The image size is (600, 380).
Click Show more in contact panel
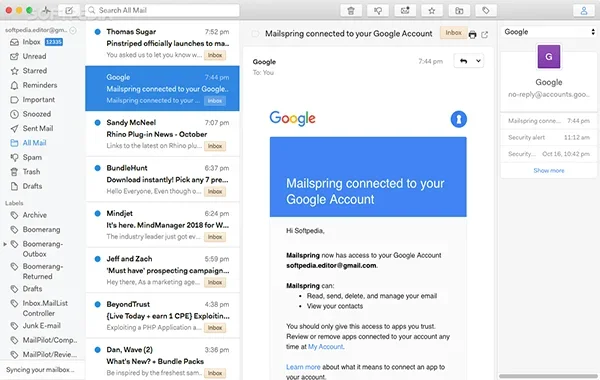(x=549, y=171)
